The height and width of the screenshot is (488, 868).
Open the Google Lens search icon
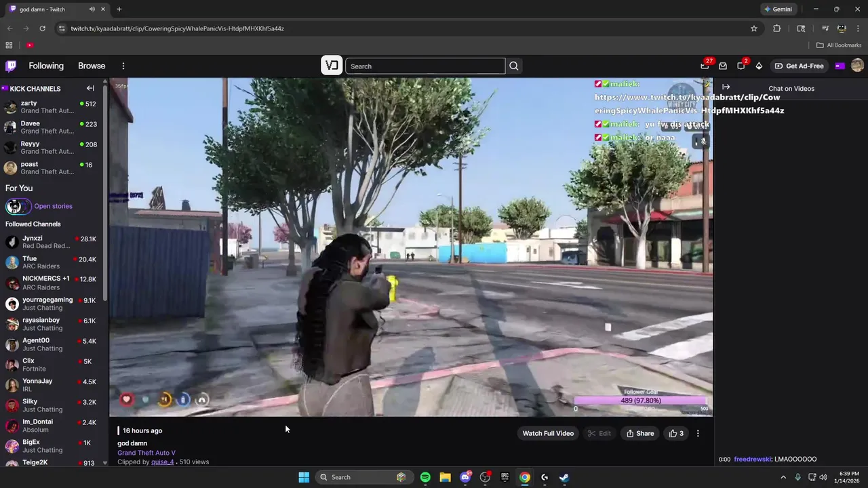pos(801,28)
